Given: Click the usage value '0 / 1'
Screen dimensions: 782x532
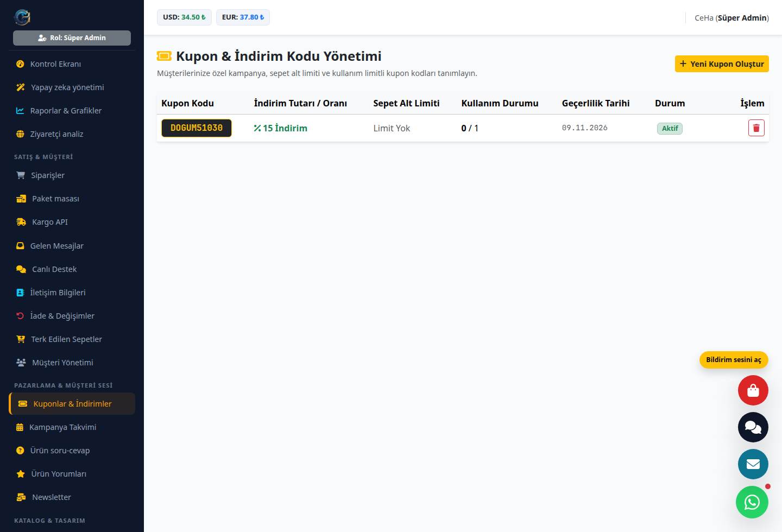Looking at the screenshot, I should 470,128.
